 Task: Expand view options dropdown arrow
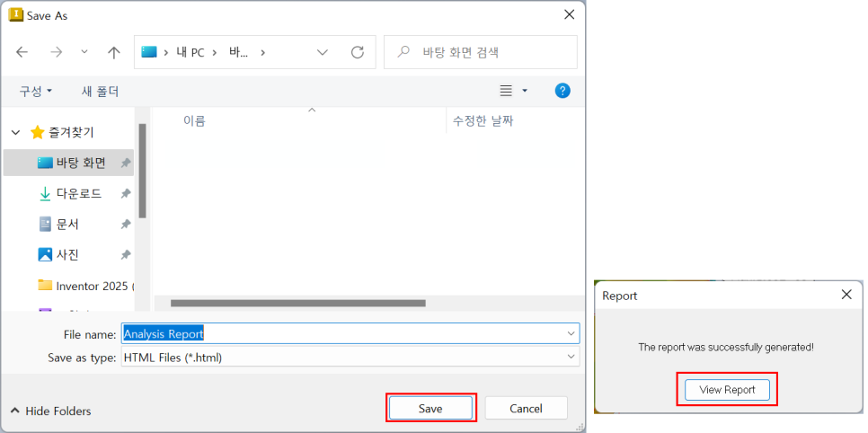(x=525, y=91)
